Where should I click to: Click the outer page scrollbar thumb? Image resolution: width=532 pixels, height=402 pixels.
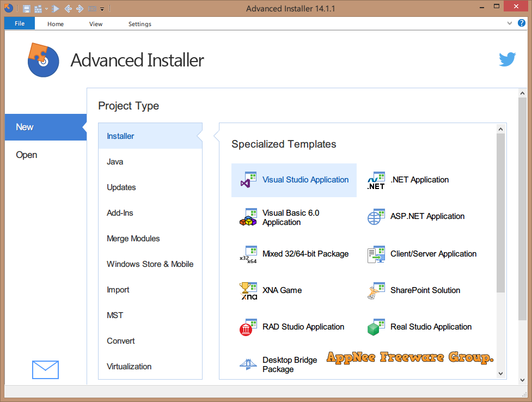pyautogui.click(x=523, y=209)
